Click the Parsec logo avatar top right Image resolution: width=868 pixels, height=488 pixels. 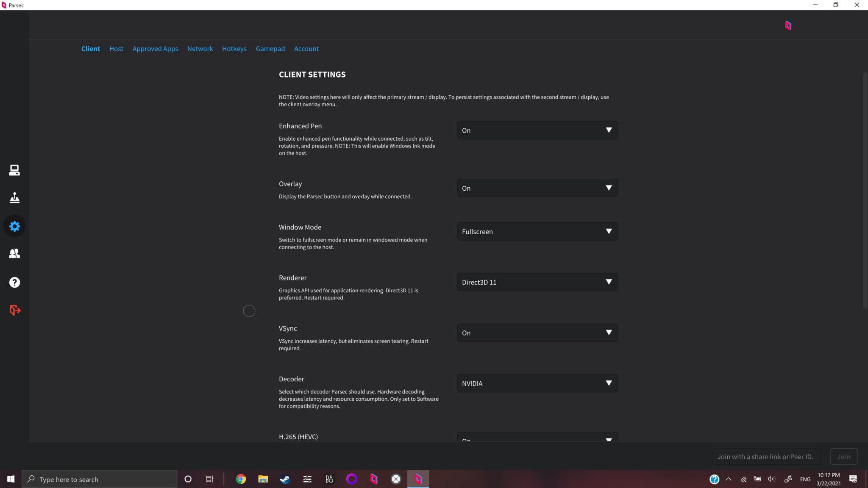[x=788, y=25]
